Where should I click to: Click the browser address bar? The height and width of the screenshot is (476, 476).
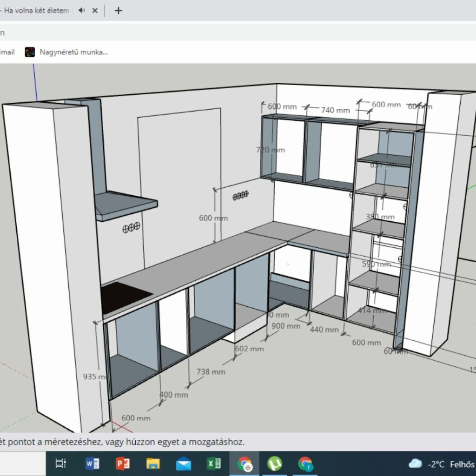(238, 33)
